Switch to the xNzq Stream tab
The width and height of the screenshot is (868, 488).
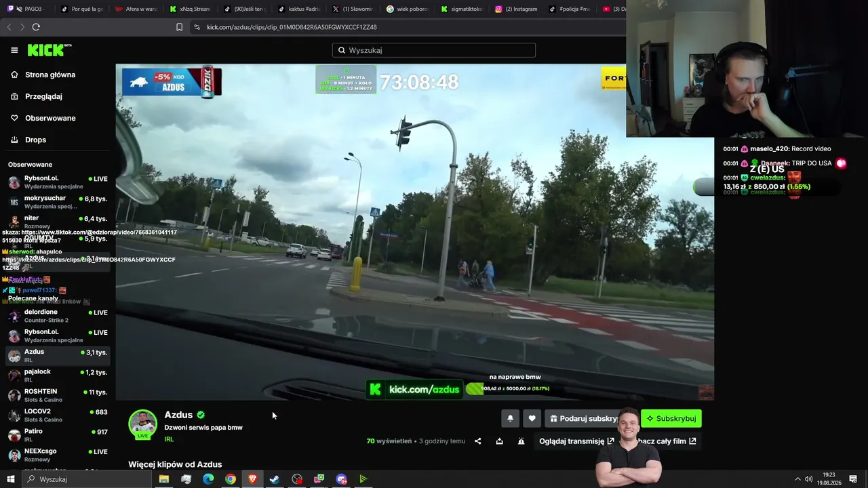[190, 9]
